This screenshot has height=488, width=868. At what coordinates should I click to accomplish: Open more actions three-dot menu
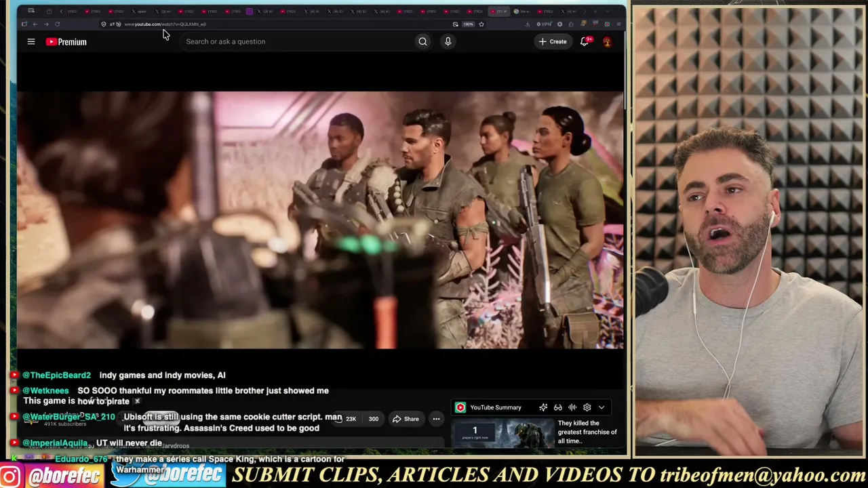click(437, 419)
